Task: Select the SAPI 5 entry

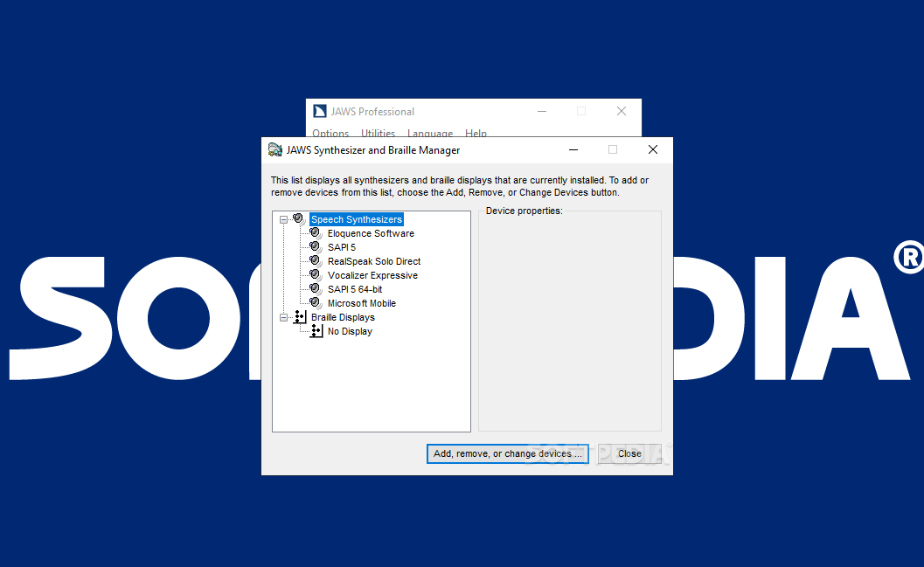Action: click(342, 247)
